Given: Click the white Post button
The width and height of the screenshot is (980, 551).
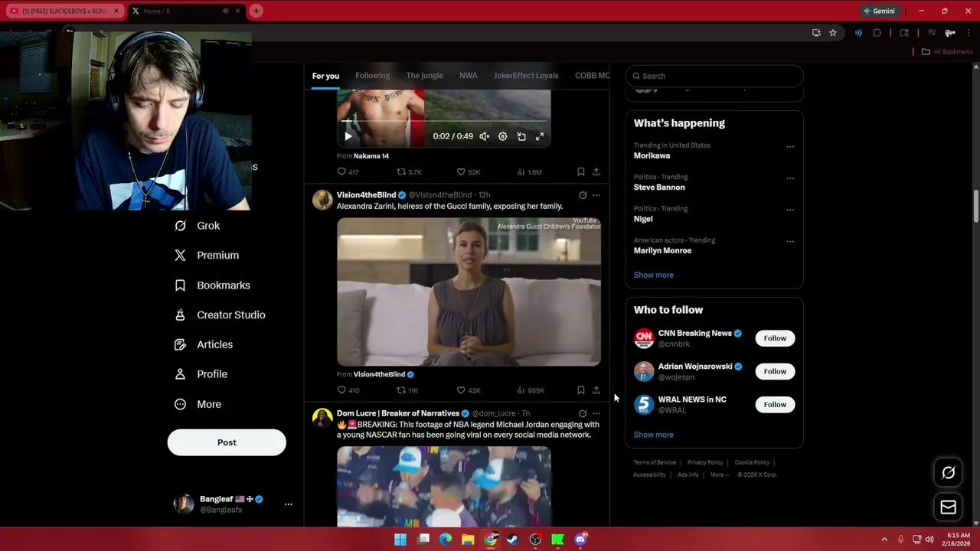Looking at the screenshot, I should tap(227, 442).
